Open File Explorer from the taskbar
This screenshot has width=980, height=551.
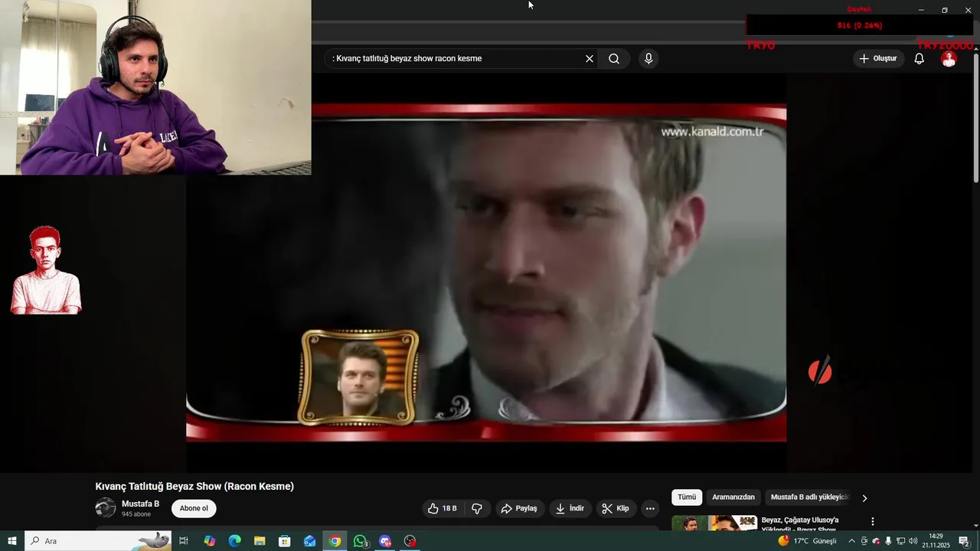point(260,541)
